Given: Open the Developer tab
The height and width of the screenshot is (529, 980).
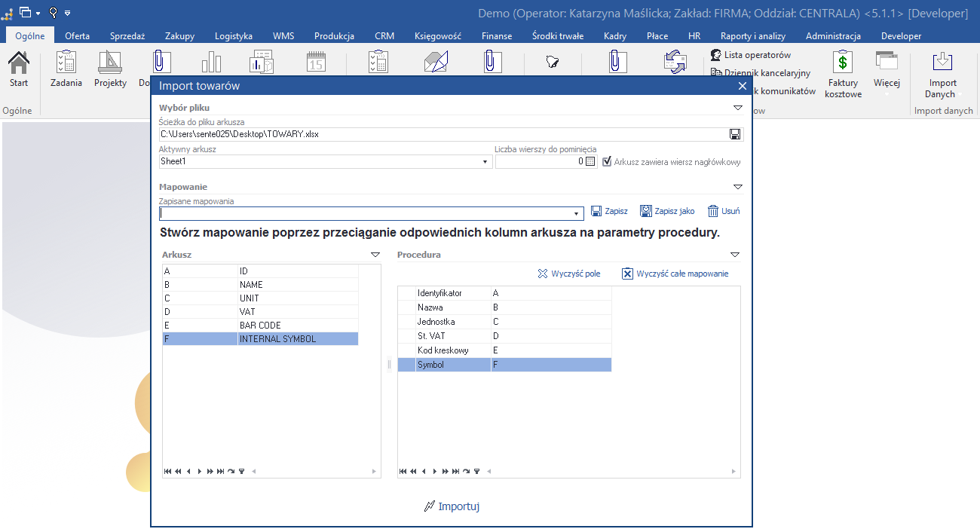Looking at the screenshot, I should [x=902, y=35].
